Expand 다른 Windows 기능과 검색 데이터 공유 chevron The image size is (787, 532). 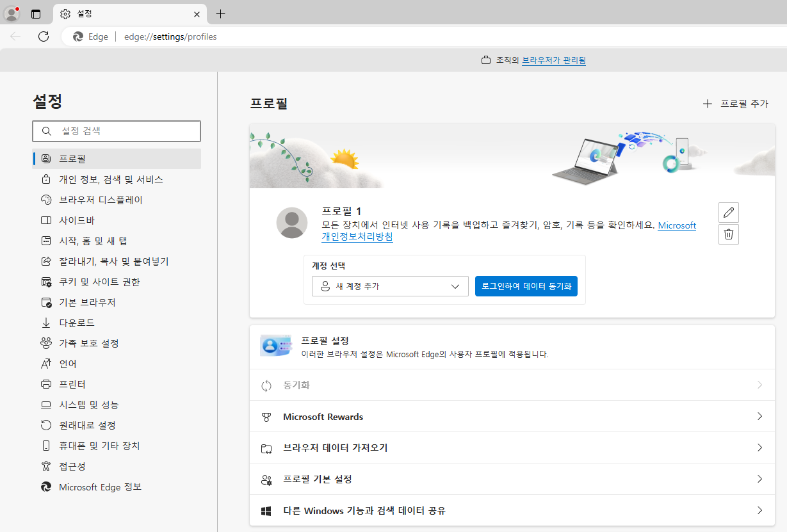[x=760, y=511]
